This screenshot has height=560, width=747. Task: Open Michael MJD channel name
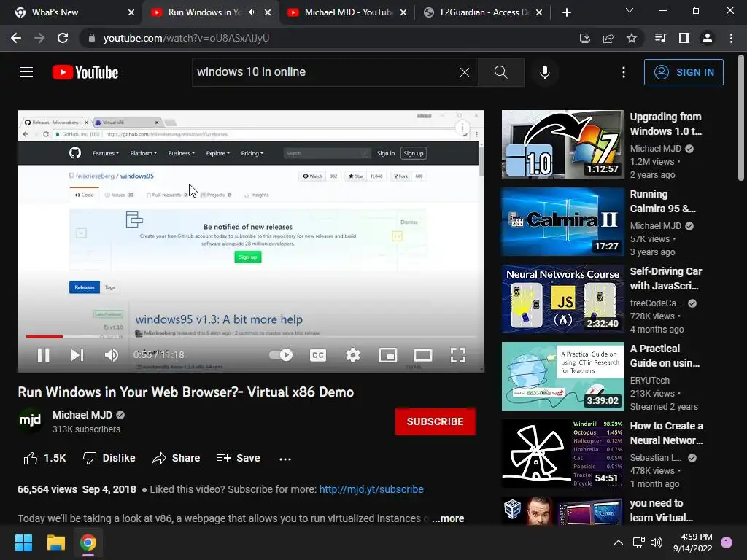click(x=82, y=415)
